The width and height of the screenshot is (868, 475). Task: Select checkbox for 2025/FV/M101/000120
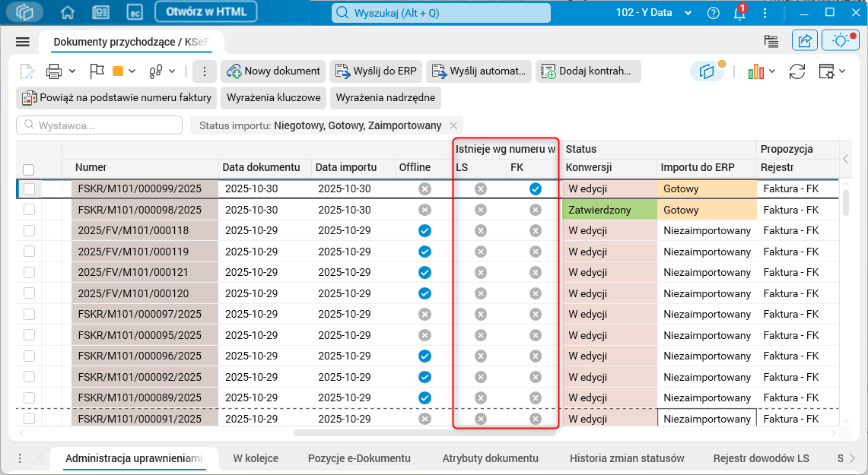pyautogui.click(x=30, y=293)
